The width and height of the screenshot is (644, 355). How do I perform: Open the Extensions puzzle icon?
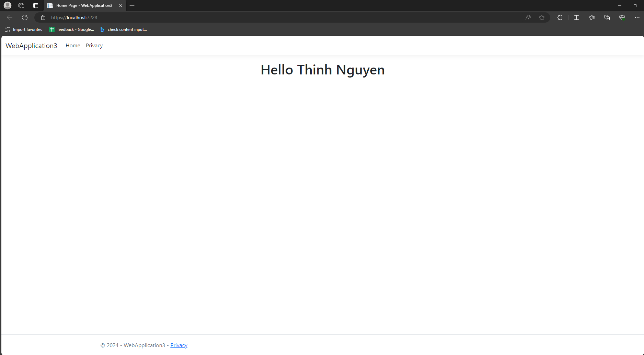560,17
